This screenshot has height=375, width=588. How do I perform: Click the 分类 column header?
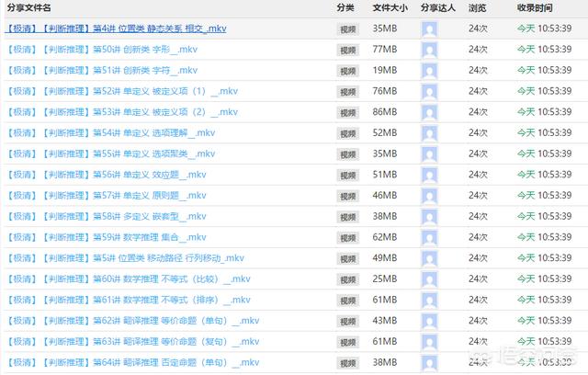click(345, 8)
